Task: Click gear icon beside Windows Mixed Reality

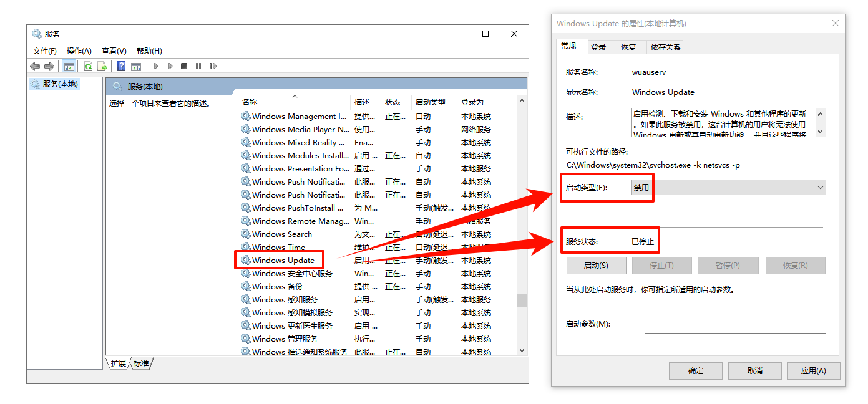Action: pyautogui.click(x=246, y=142)
